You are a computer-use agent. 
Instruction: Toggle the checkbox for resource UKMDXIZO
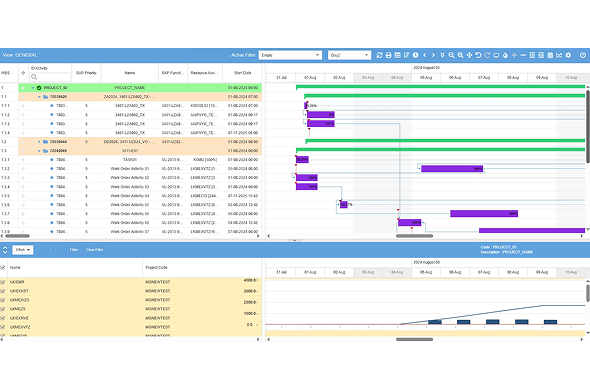click(x=3, y=300)
